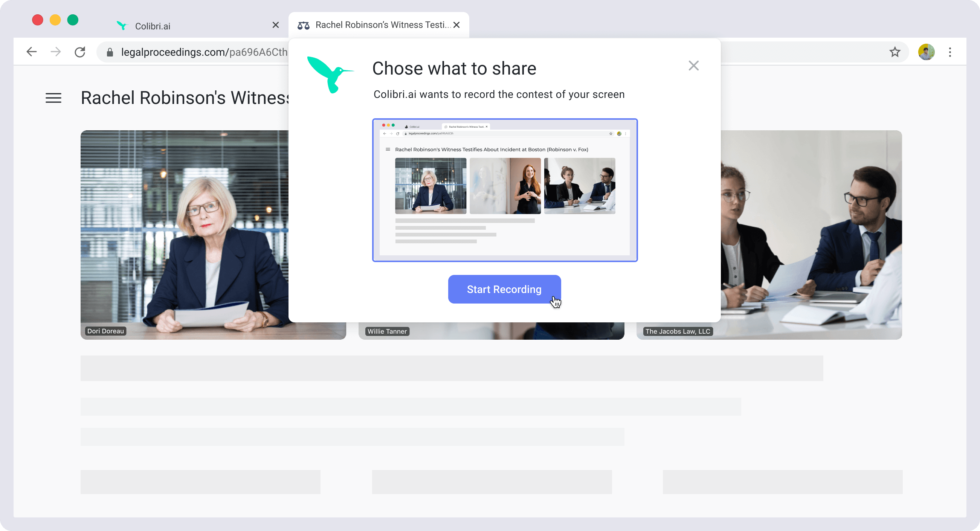
Task: Click the Willie Tanner name label
Action: [387, 331]
